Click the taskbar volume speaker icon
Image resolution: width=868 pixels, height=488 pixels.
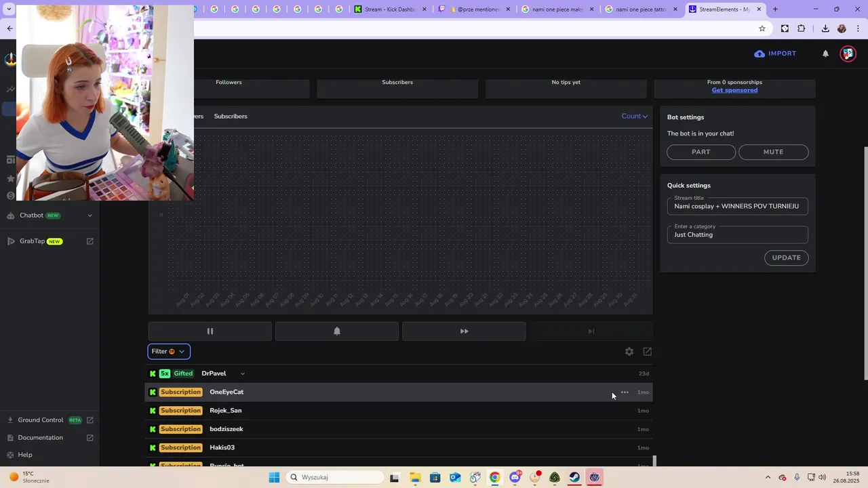click(823, 477)
